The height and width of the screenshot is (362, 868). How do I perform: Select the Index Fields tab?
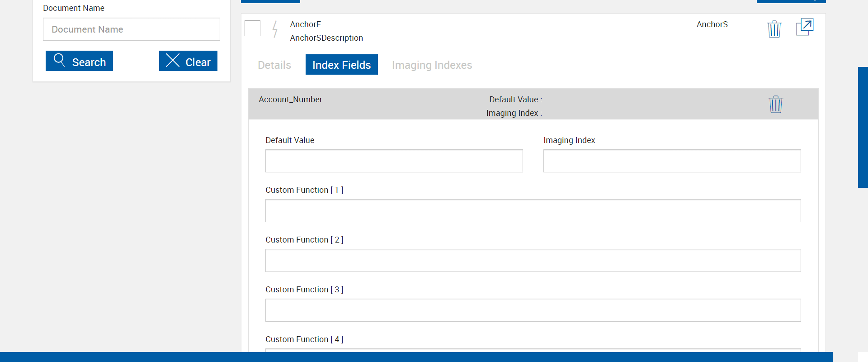[x=341, y=65]
